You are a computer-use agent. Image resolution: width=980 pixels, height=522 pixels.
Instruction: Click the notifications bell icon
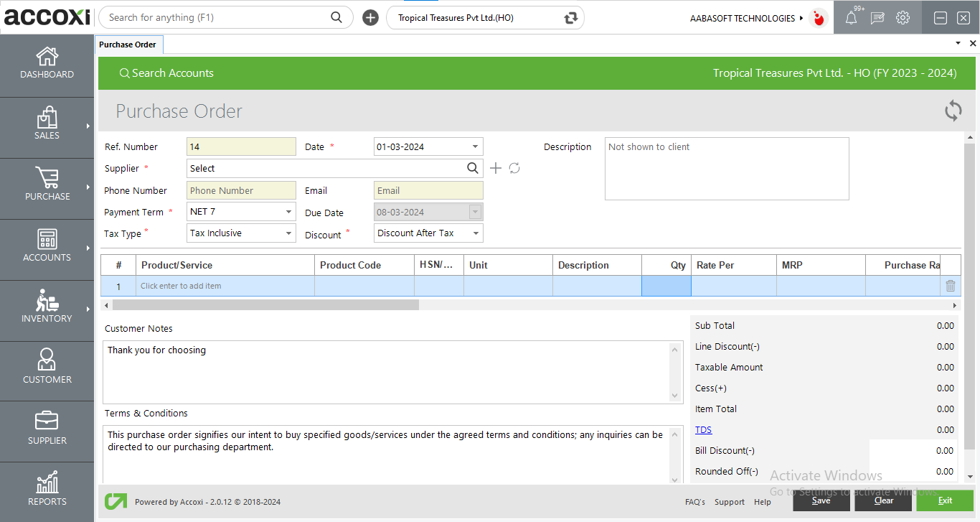pyautogui.click(x=851, y=19)
